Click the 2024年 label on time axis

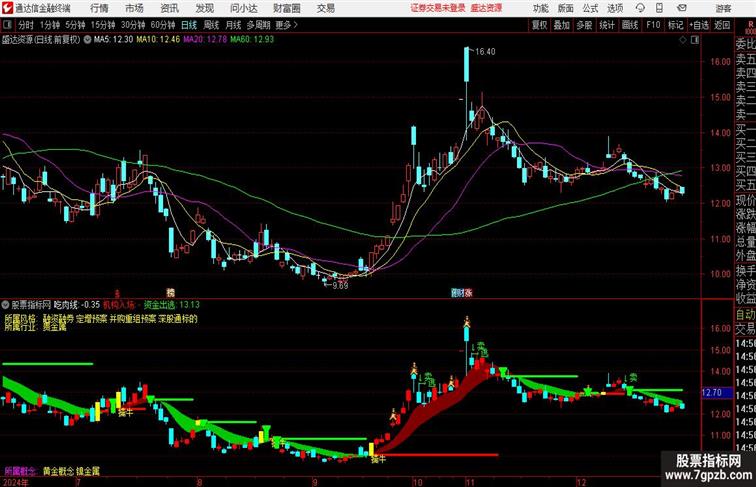point(15,482)
